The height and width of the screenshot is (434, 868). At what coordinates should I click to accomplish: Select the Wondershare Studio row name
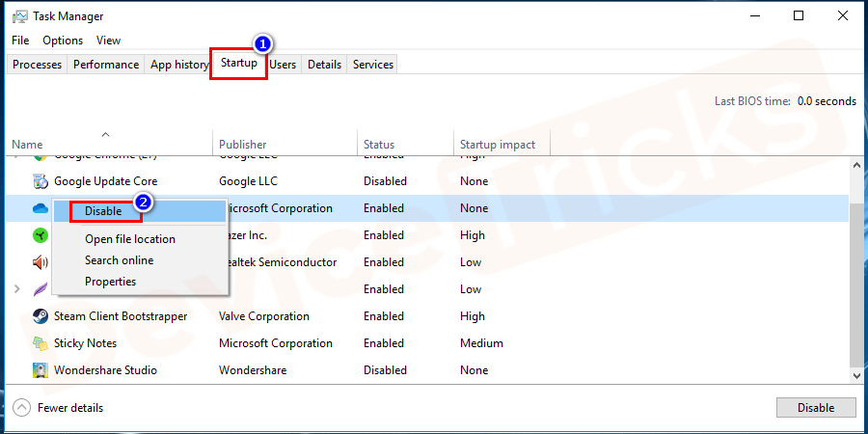pos(105,370)
